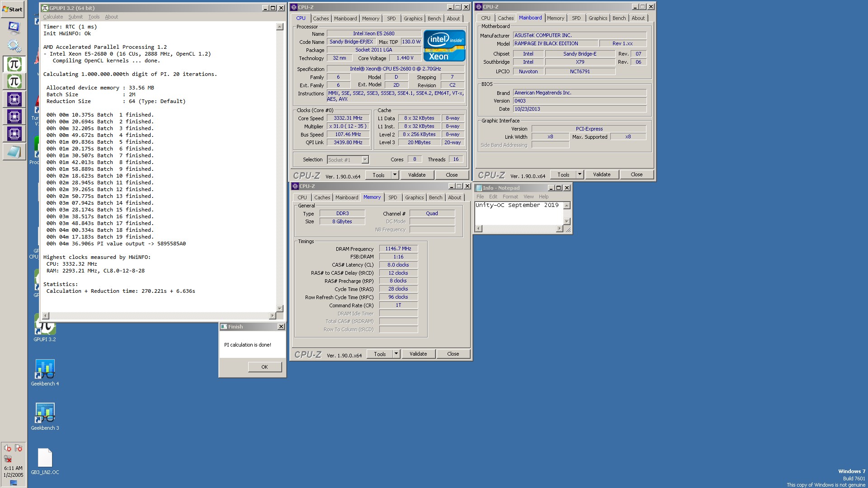Open GPUPI About menu
The image size is (868, 488).
[x=111, y=17]
